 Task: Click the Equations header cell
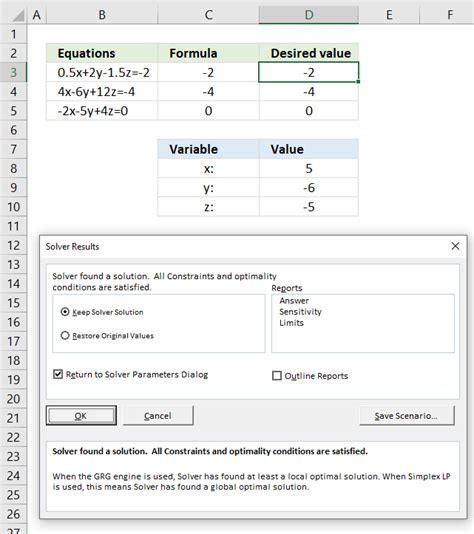click(x=102, y=53)
